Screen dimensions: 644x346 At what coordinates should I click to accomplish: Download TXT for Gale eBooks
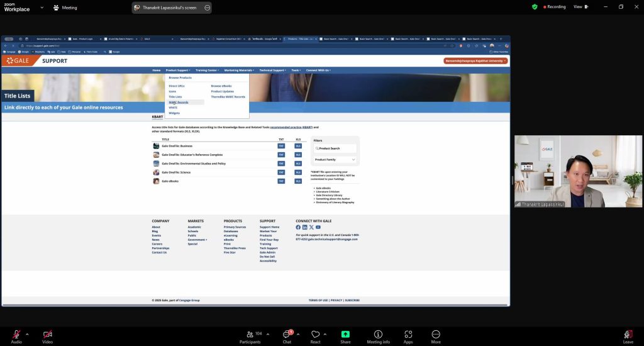point(281,181)
